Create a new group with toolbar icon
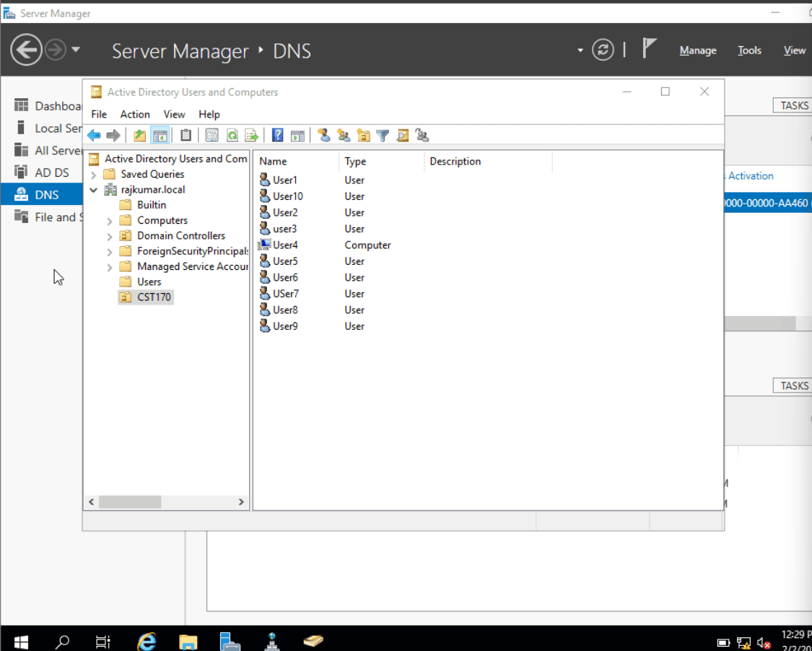812x651 pixels. tap(344, 136)
